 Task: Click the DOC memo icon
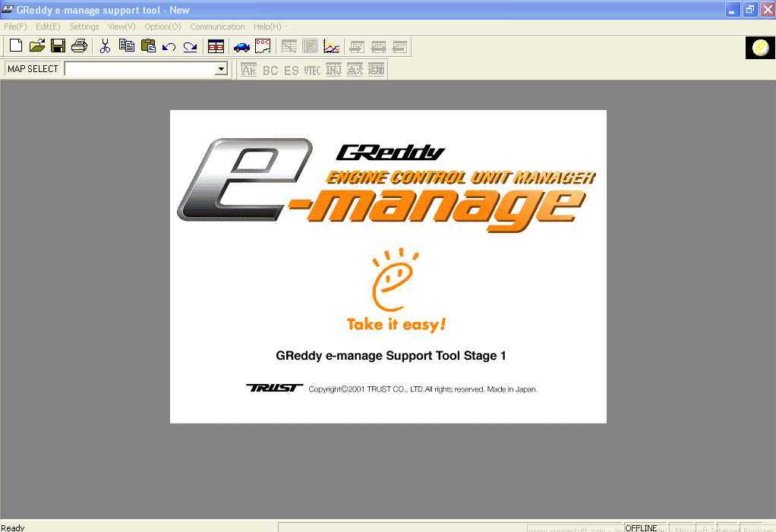pyautogui.click(x=263, y=46)
